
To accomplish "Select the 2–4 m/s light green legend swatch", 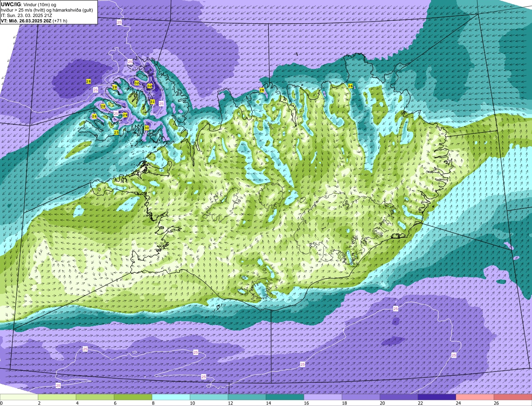I will click(x=57, y=397).
